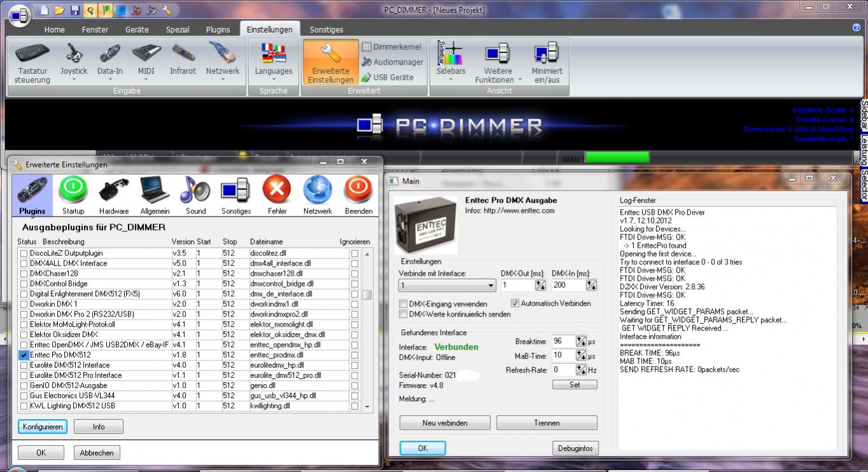Enable the DMX4ALL DMX Interface status checkbox
The height and width of the screenshot is (472, 868).
pyautogui.click(x=24, y=263)
